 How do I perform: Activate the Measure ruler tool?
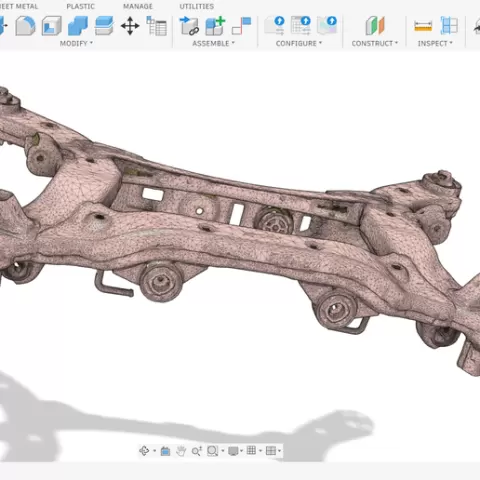(423, 26)
